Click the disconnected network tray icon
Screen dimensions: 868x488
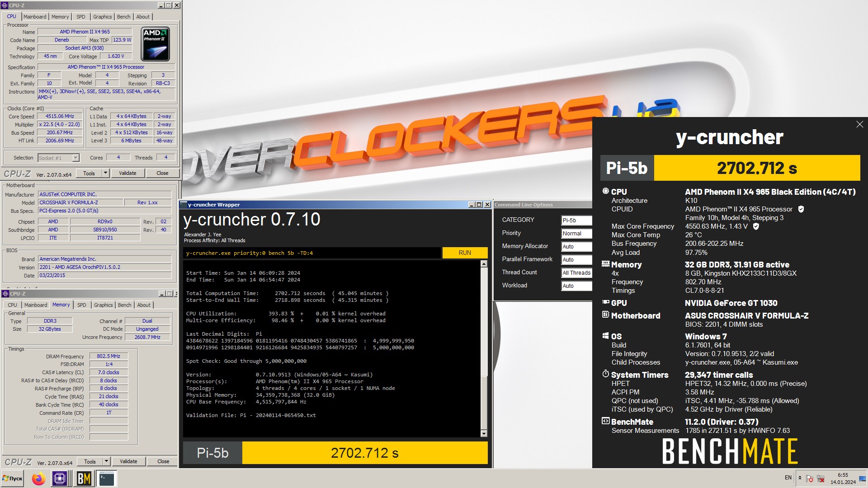[x=820, y=479]
